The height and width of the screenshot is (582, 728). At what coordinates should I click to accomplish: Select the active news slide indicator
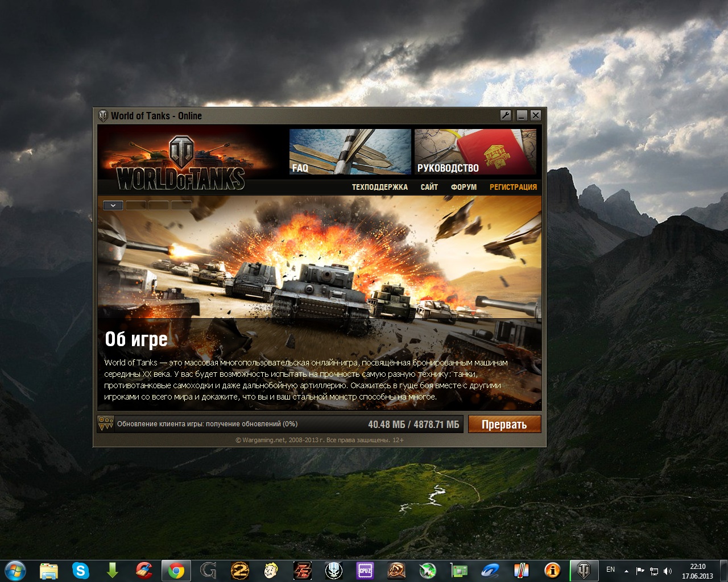pyautogui.click(x=113, y=205)
